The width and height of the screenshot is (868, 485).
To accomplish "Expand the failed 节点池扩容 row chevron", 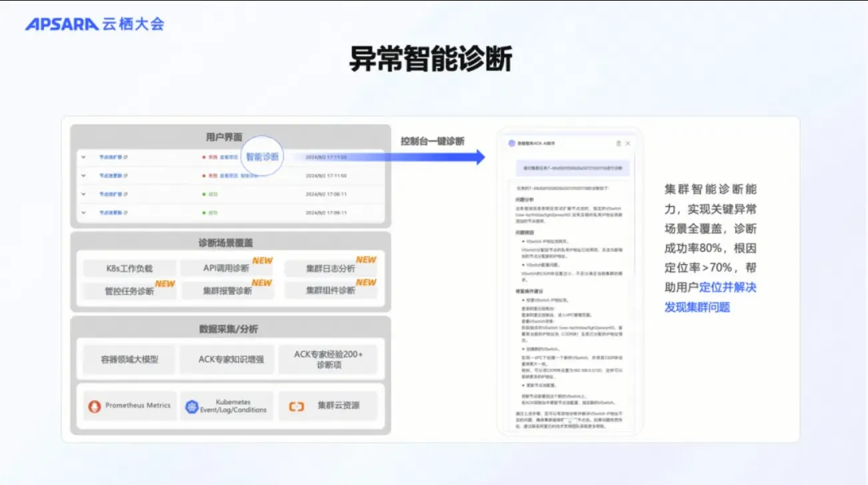I will pos(83,157).
